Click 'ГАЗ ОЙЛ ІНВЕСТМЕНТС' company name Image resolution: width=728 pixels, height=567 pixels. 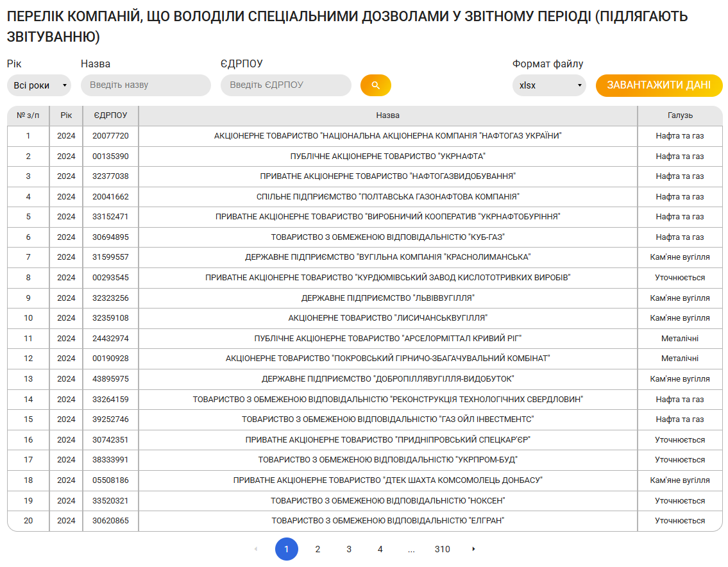(x=387, y=419)
